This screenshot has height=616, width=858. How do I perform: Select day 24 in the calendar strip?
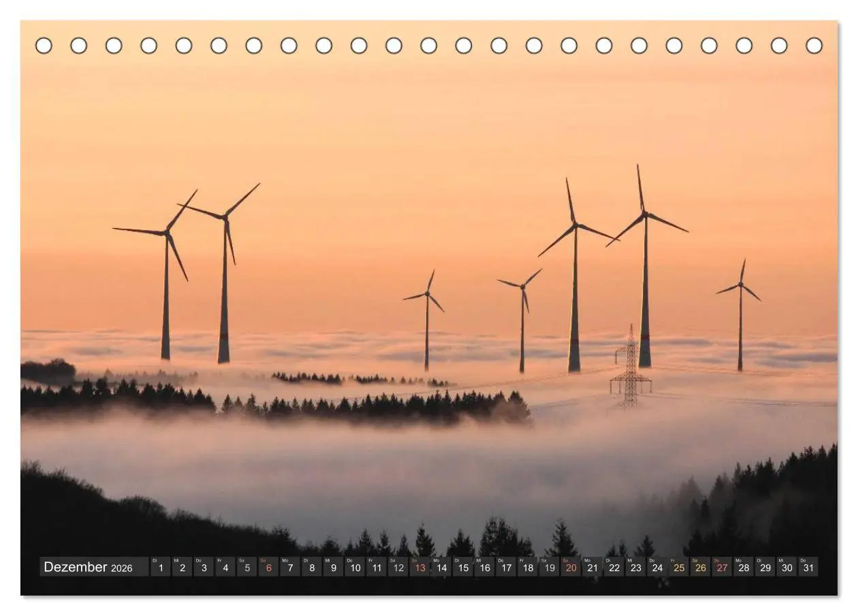coord(658,567)
